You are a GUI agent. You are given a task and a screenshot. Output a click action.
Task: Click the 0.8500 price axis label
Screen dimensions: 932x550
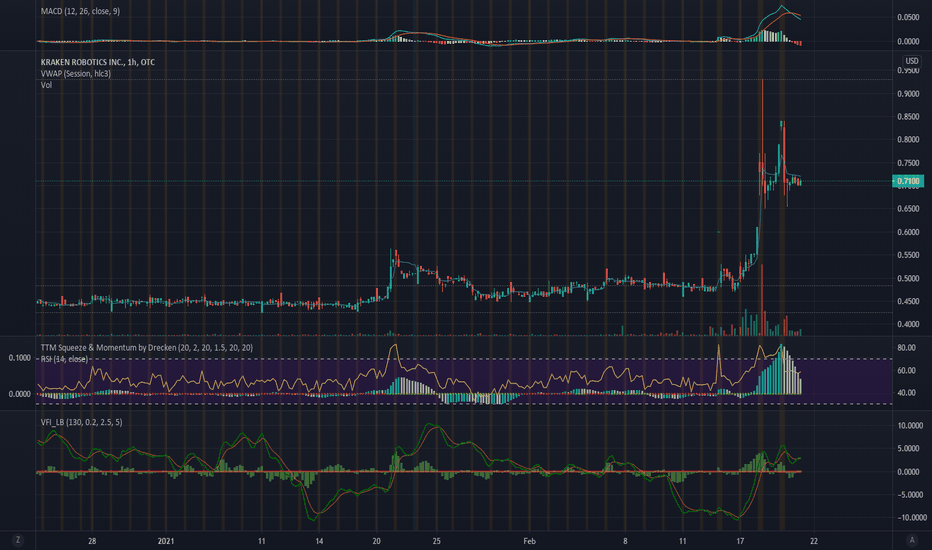coord(908,117)
